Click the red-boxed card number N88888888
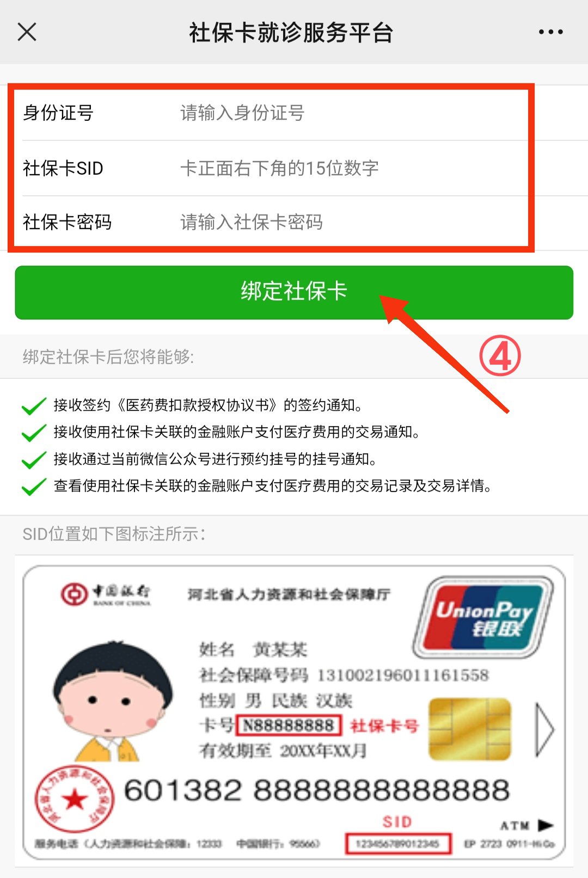The height and width of the screenshot is (878, 588). coord(289,726)
